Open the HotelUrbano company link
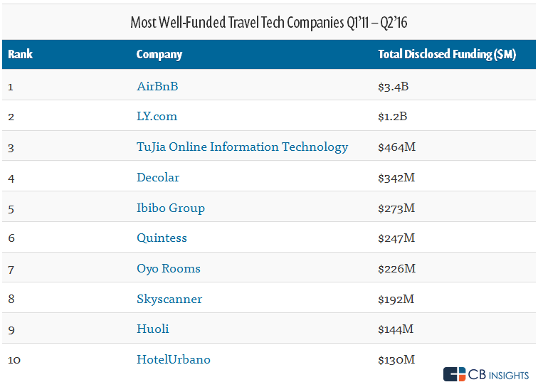Viewport: 538px width, 392px height. (x=174, y=359)
